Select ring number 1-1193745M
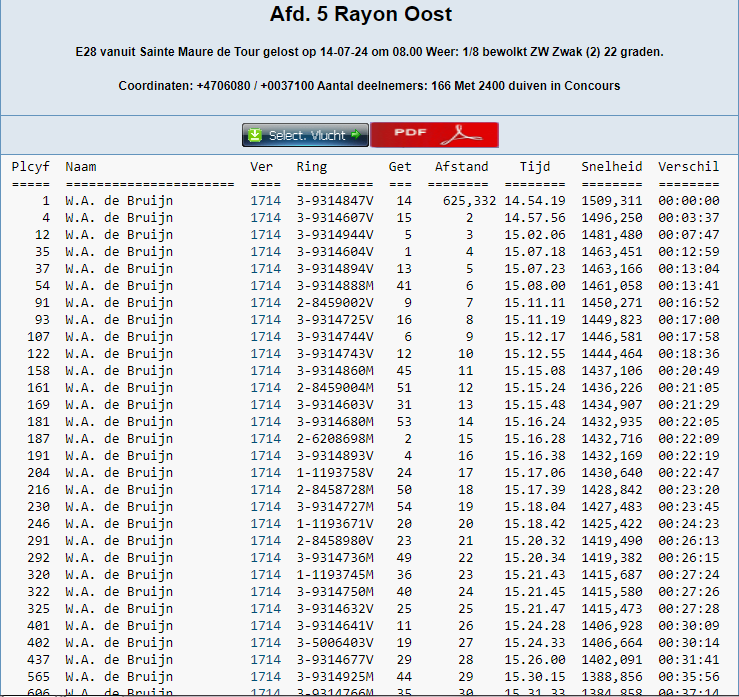 tap(335, 574)
